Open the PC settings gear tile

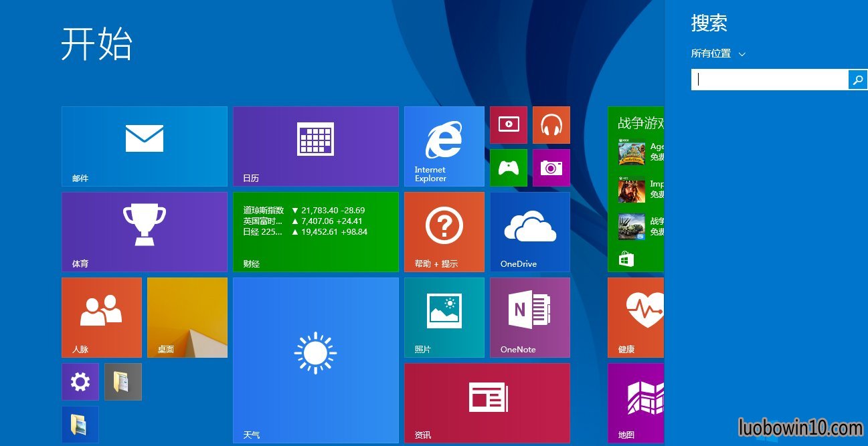click(x=80, y=382)
